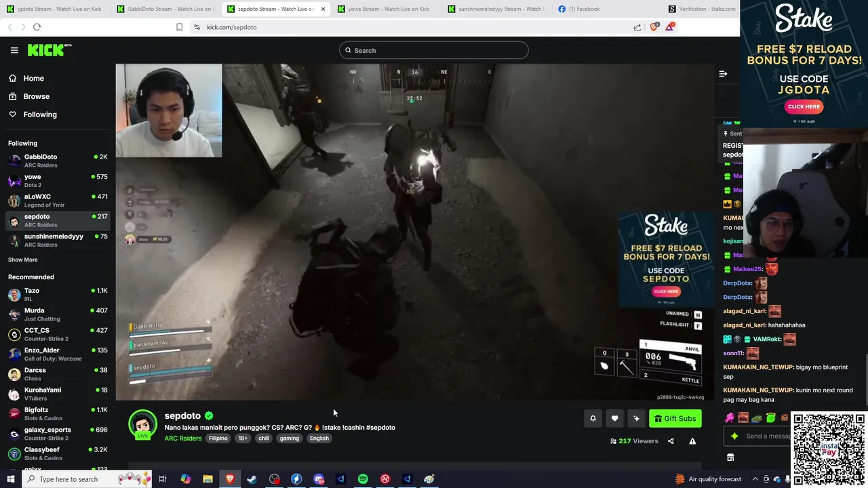Click the share stream icon
This screenshot has width=868, height=488.
click(x=671, y=441)
